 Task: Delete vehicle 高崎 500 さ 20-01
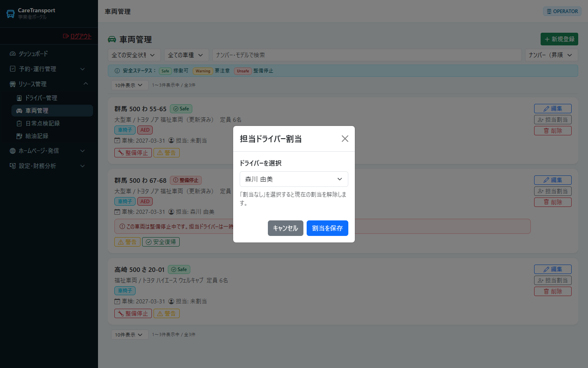tap(553, 291)
